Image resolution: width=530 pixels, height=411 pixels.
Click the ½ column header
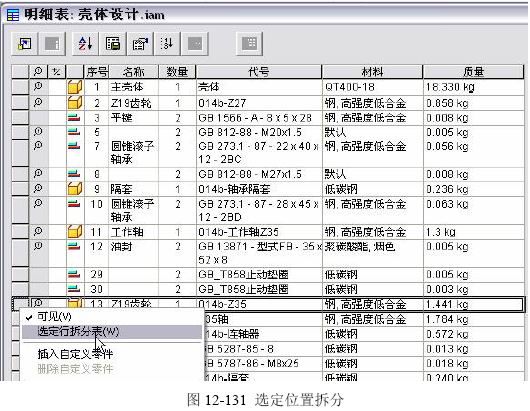pyautogui.click(x=56, y=72)
